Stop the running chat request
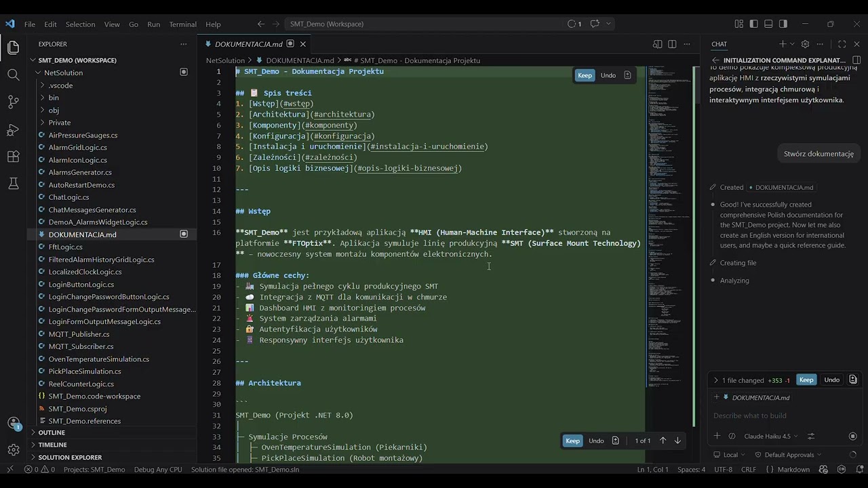The width and height of the screenshot is (868, 488). pyautogui.click(x=852, y=436)
